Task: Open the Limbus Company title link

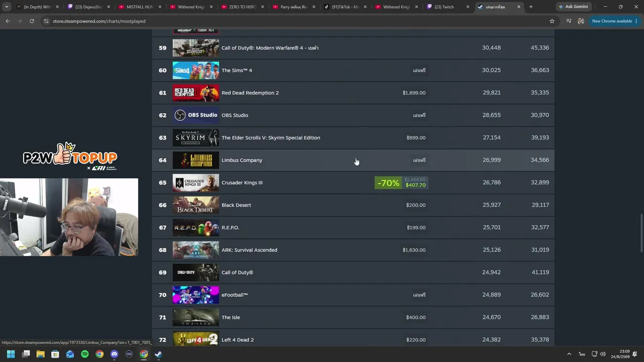Action: pos(242,160)
